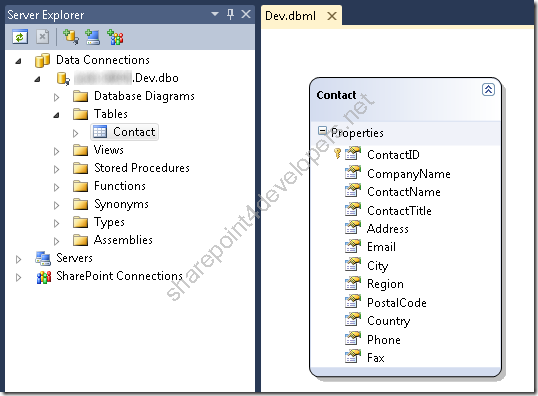This screenshot has width=538, height=396.
Task: Select the ContactTitle property
Action: point(399,210)
